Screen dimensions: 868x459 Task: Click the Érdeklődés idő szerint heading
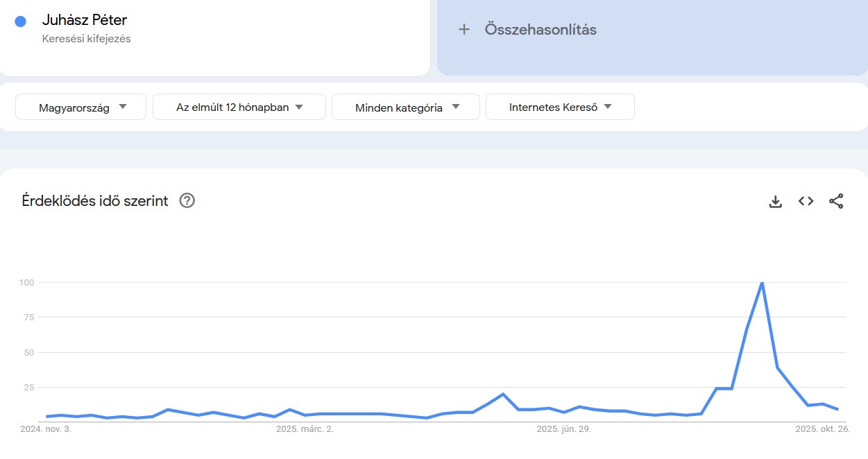pos(93,200)
